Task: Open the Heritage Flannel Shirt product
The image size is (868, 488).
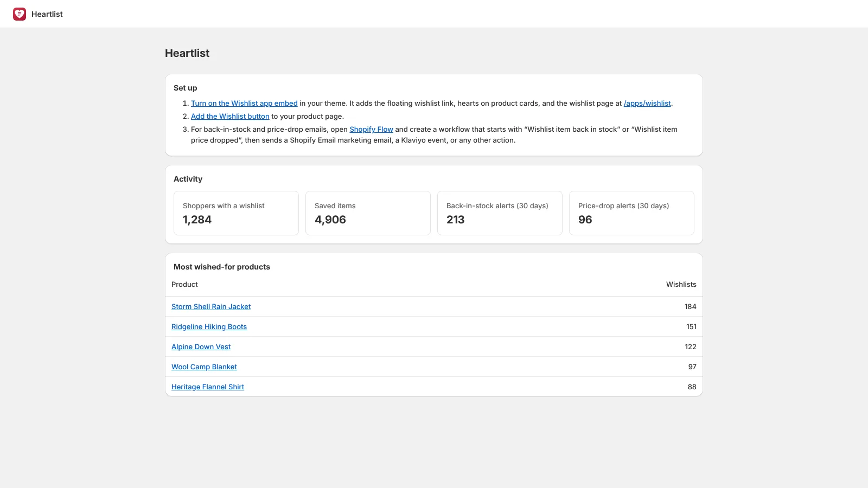Action: pos(208,387)
